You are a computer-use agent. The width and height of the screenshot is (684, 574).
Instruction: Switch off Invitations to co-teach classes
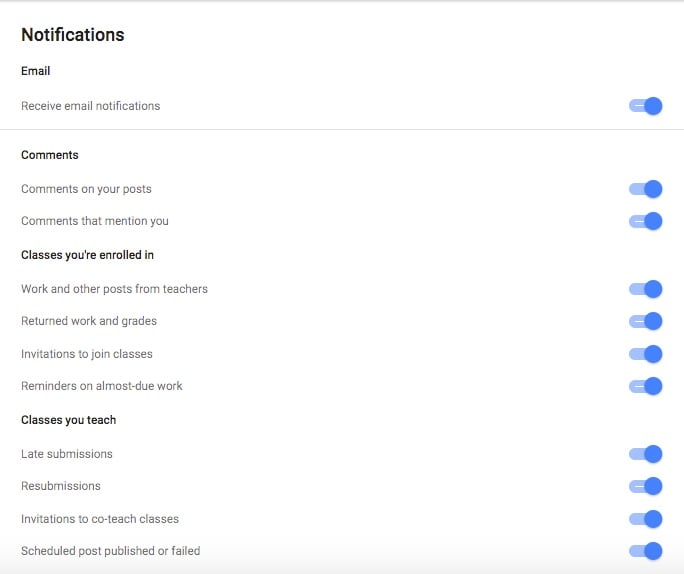coord(646,519)
